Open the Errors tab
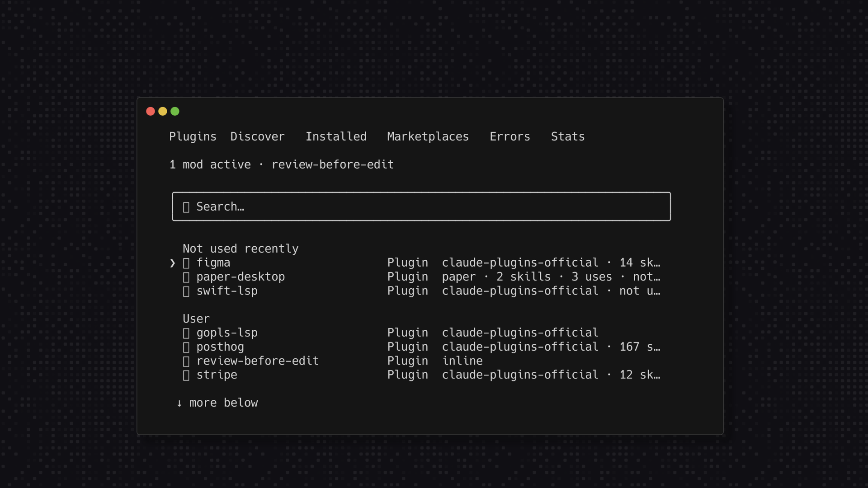Image resolution: width=868 pixels, height=488 pixels. [509, 136]
